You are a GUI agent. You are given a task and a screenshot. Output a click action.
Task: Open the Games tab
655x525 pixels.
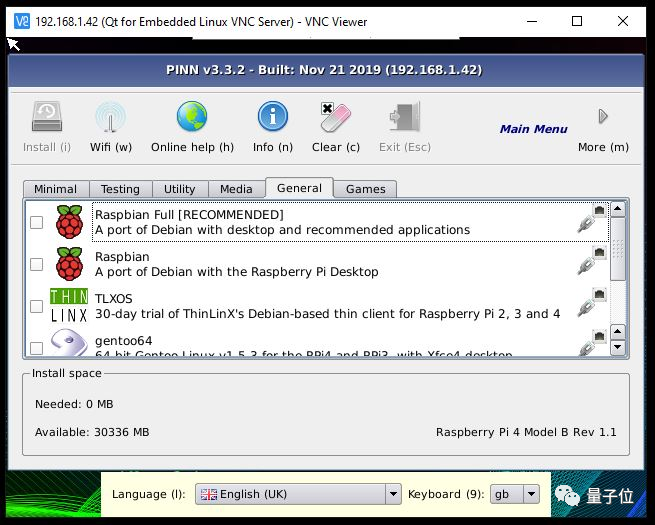pos(366,189)
